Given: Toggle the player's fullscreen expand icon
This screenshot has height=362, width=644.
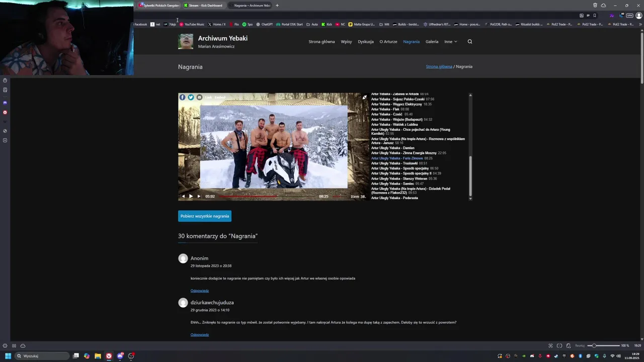Looking at the screenshot, I should (365, 98).
